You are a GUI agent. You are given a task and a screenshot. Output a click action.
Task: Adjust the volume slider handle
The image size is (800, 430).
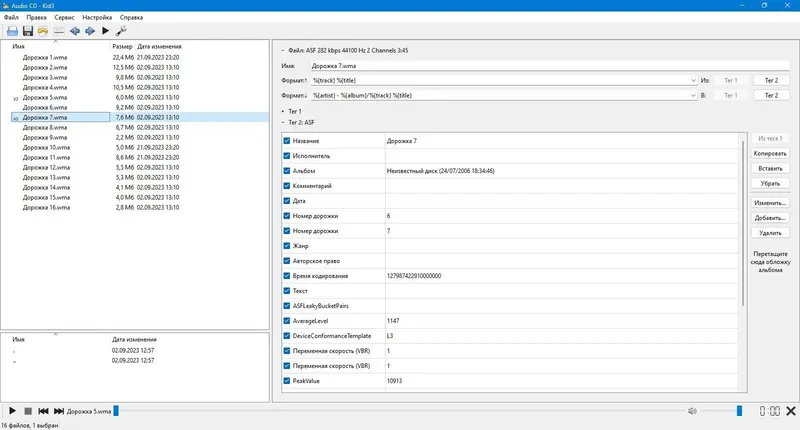739,411
